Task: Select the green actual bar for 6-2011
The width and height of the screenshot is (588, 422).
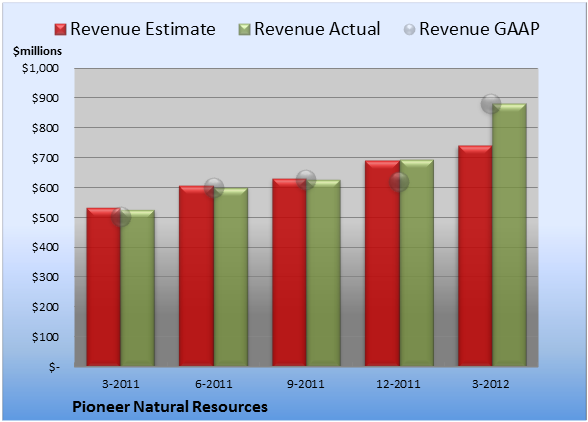Action: click(231, 277)
